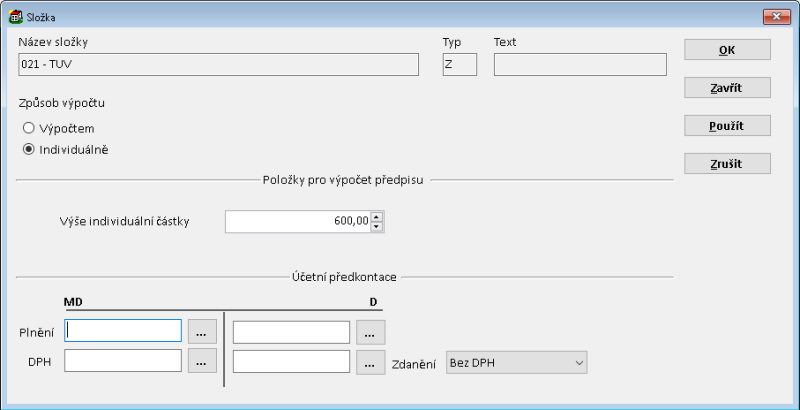Click the Výše individuální částky value field
800x410 pixels.
[297, 221]
